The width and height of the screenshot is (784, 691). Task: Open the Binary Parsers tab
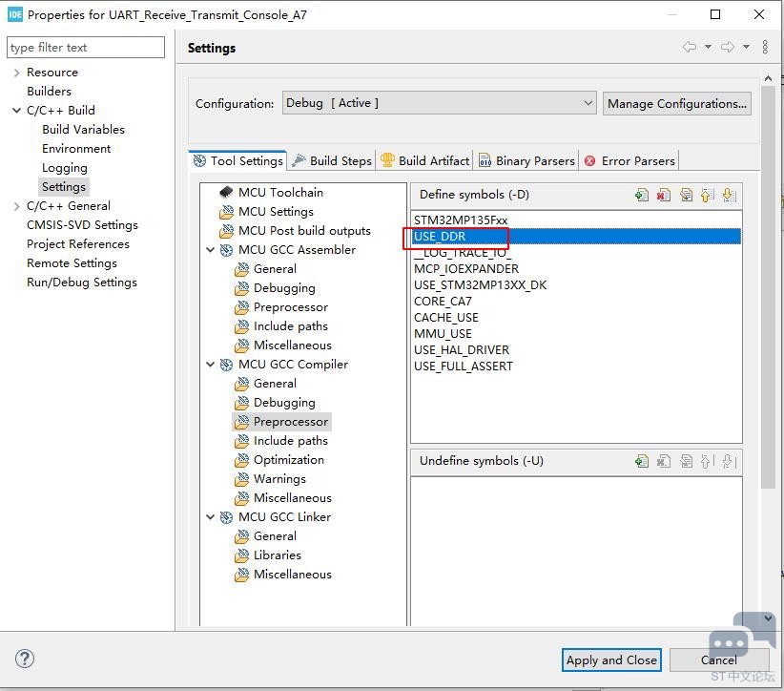coord(526,161)
